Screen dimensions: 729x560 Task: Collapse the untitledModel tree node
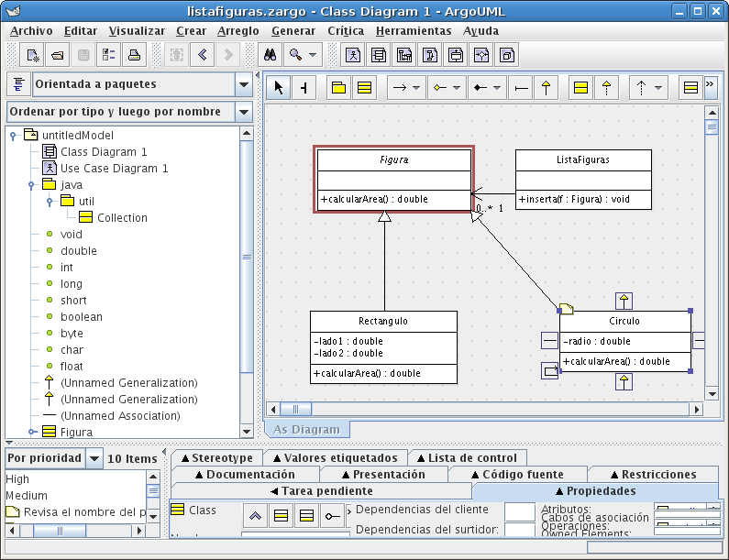[x=13, y=136]
